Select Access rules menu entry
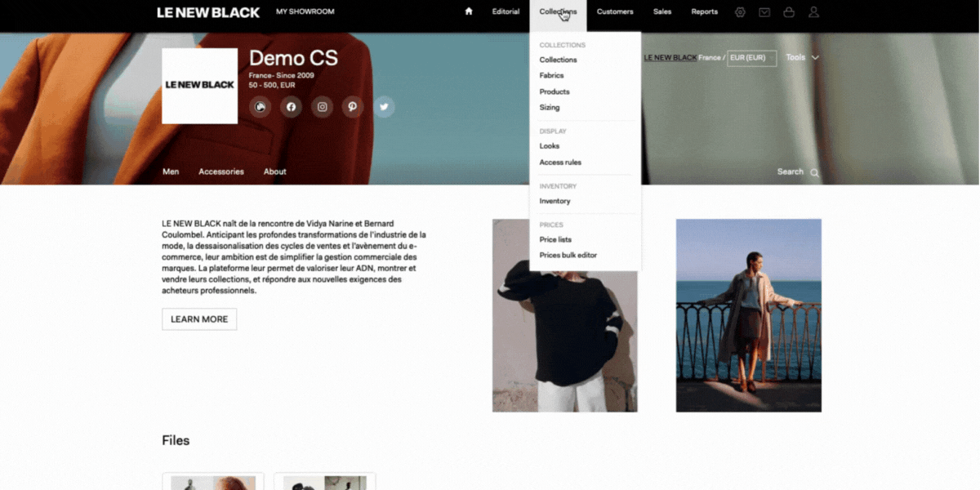 [560, 162]
